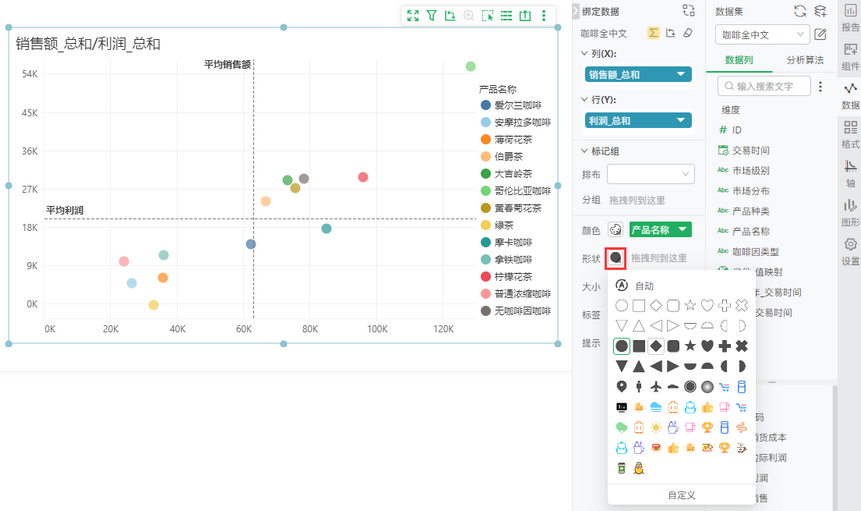Click the fullscreen expand icon in chart toolbar
This screenshot has height=511, width=861.
(413, 15)
